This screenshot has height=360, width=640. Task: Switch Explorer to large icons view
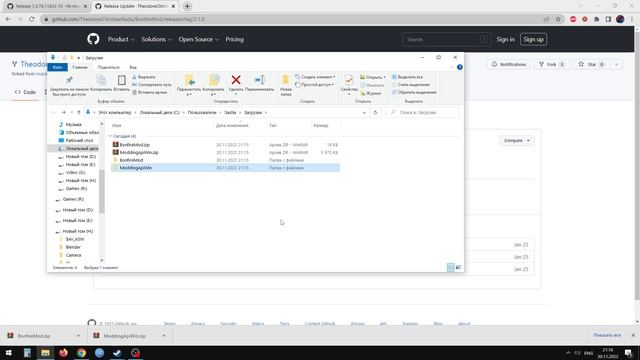(458, 268)
